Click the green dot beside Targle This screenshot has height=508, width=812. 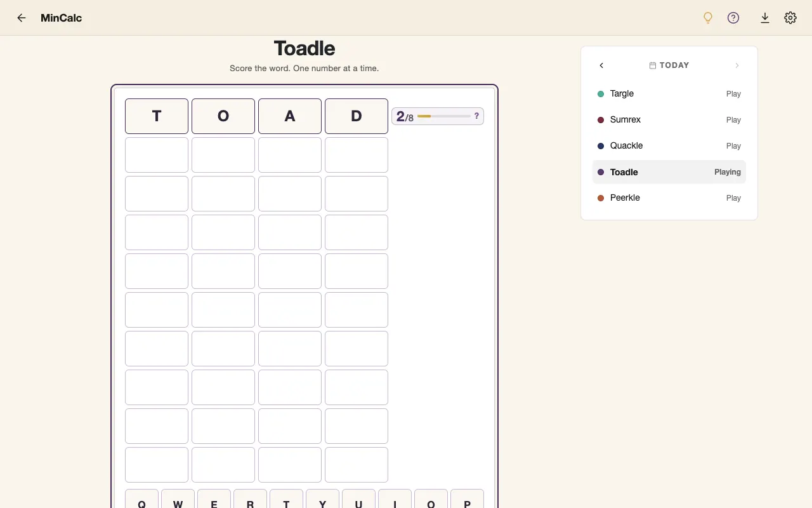pyautogui.click(x=601, y=94)
